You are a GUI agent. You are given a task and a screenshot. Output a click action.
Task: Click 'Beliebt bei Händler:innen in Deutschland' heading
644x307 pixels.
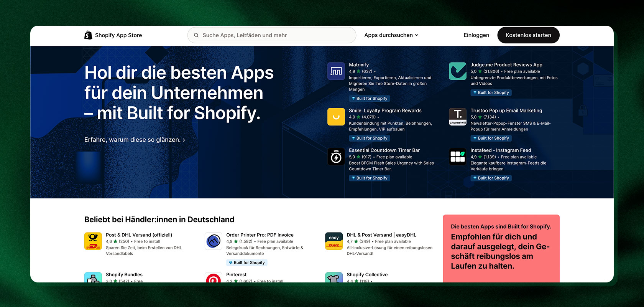pyautogui.click(x=159, y=220)
